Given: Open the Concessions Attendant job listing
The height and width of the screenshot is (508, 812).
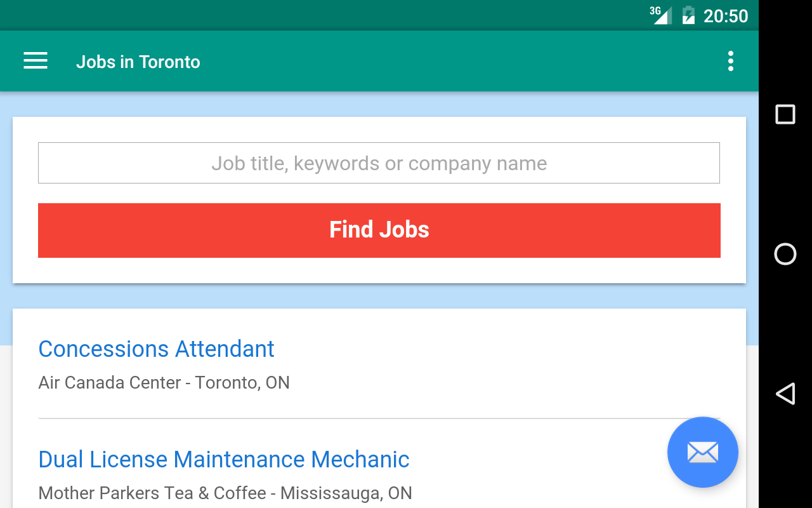Looking at the screenshot, I should coord(156,349).
